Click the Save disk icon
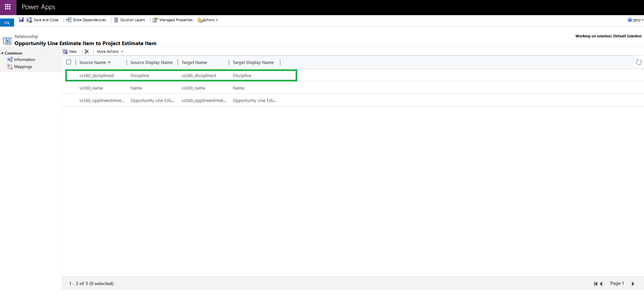 [21, 20]
